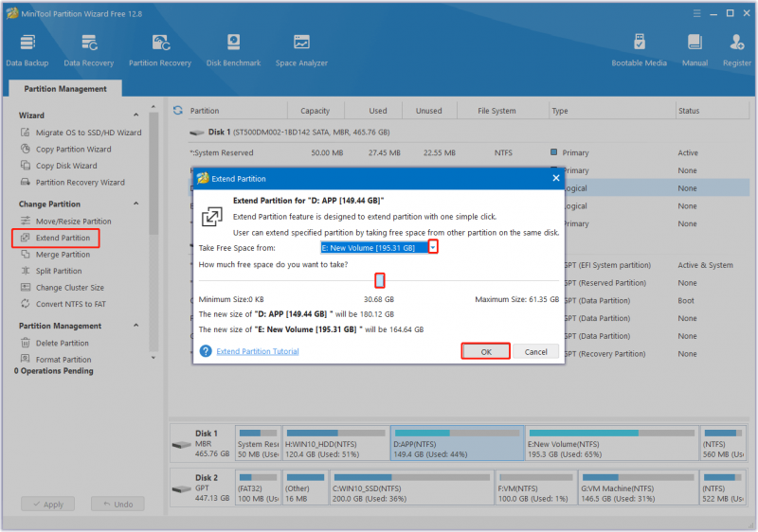Click the Register account icon
758x532 pixels.
737,50
